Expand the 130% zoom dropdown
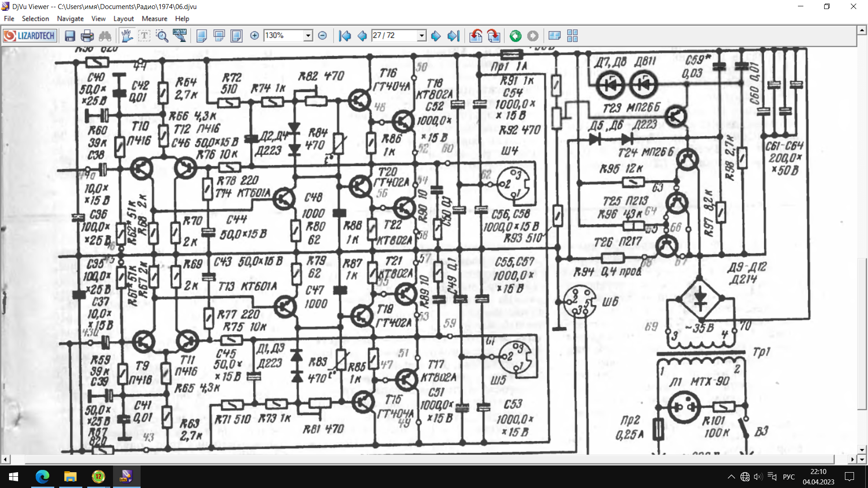Image resolution: width=868 pixels, height=488 pixels. click(308, 36)
